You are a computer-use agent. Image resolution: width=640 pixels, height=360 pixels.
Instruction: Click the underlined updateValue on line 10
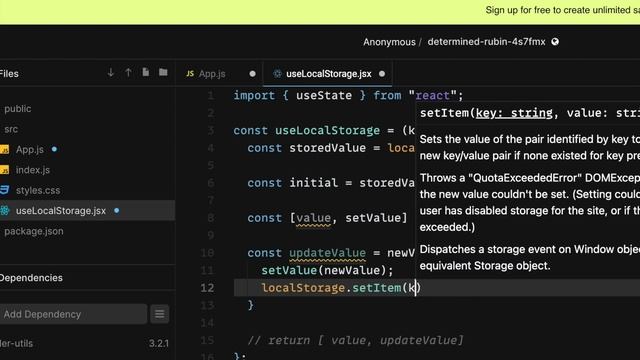[327, 253]
